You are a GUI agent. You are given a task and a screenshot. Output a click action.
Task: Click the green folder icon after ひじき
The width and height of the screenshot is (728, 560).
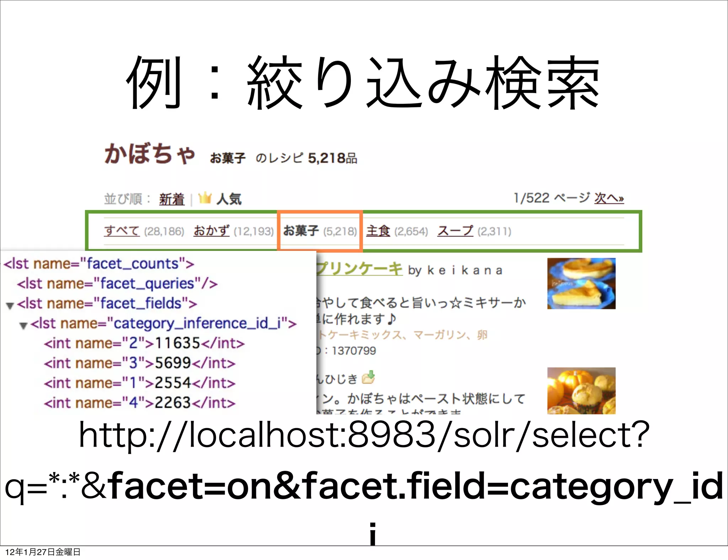(368, 377)
